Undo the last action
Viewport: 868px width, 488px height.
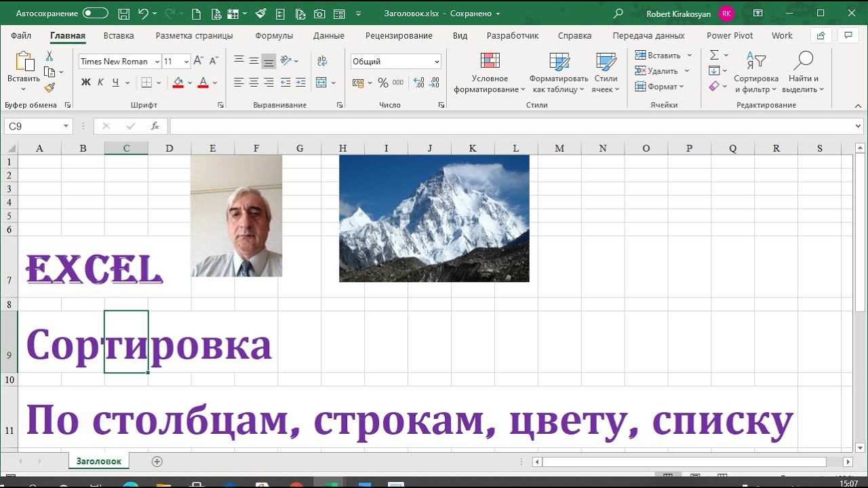click(143, 14)
